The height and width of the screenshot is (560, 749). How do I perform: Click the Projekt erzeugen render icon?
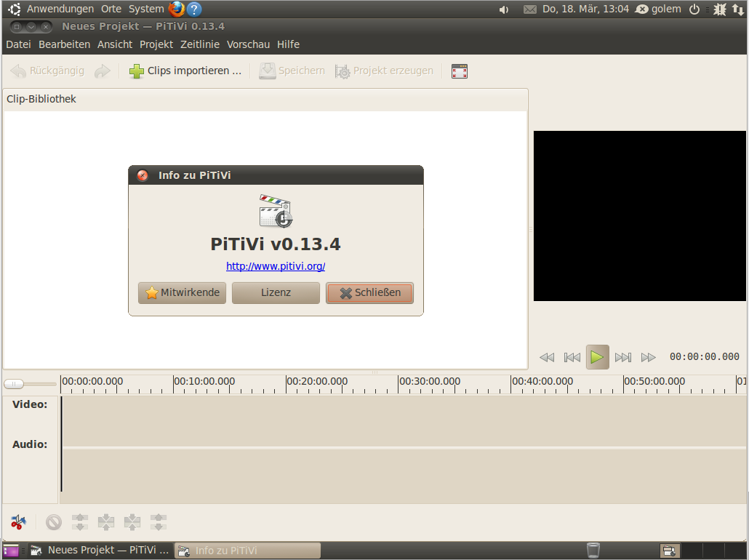click(x=342, y=71)
